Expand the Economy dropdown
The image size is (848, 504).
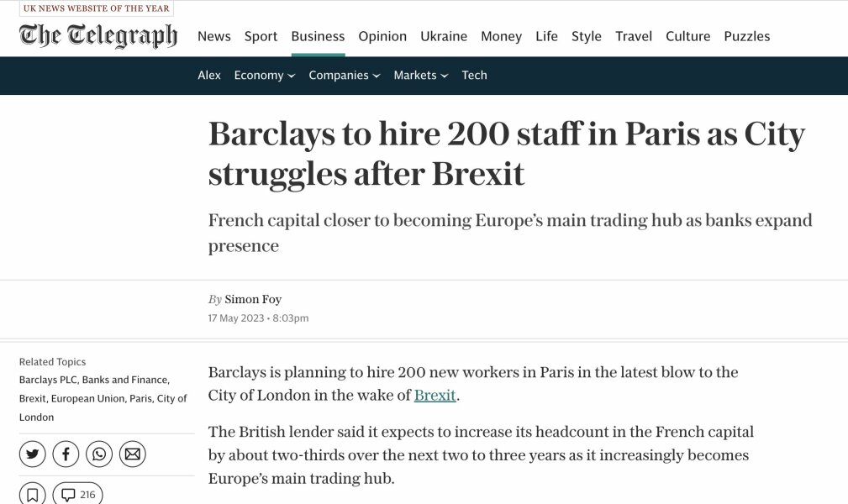pyautogui.click(x=264, y=75)
